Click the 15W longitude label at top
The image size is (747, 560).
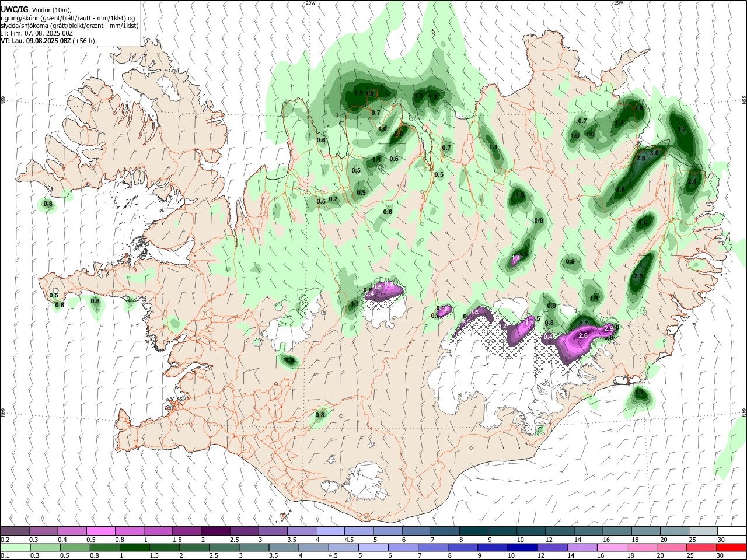pyautogui.click(x=618, y=3)
